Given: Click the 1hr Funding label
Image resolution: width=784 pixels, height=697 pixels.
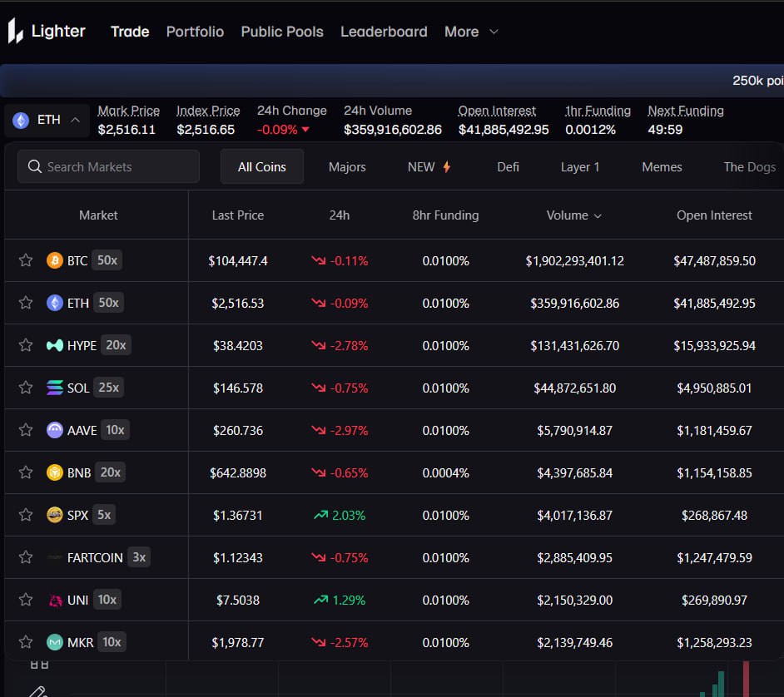Looking at the screenshot, I should 598,111.
